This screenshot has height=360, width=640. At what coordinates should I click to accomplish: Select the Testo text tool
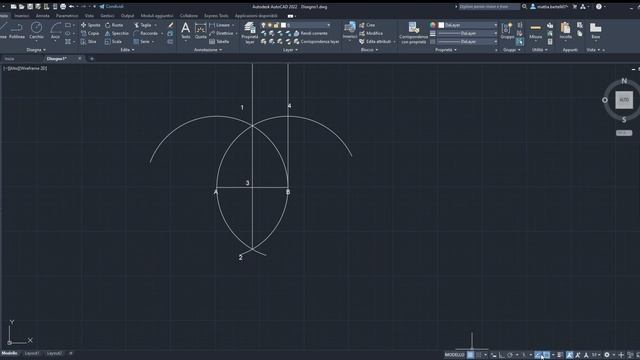[185, 31]
